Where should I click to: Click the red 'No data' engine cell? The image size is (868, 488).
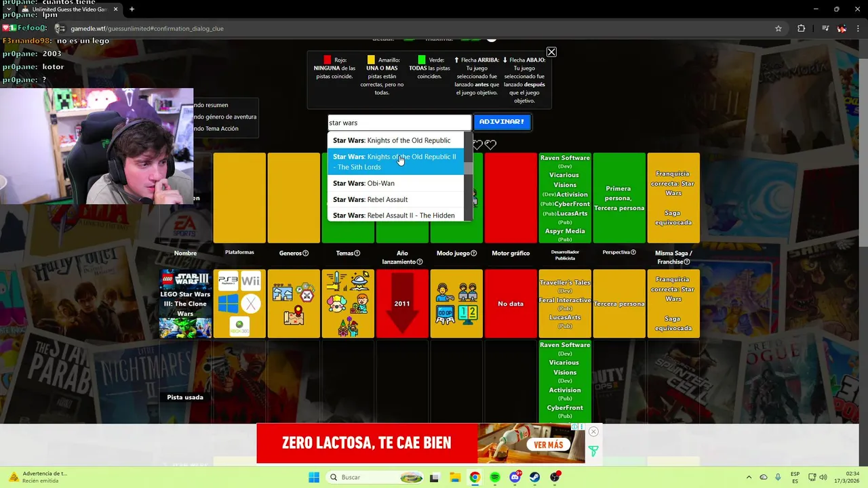point(511,304)
